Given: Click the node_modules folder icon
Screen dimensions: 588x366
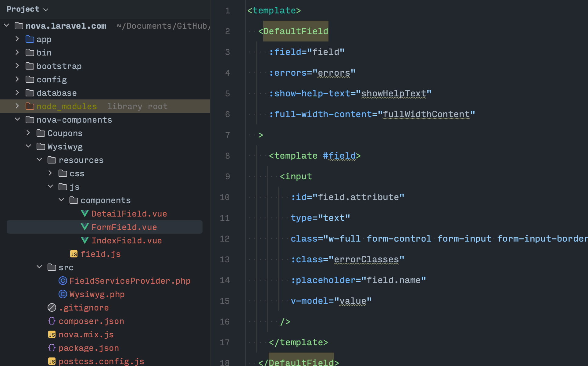Looking at the screenshot, I should tap(30, 106).
